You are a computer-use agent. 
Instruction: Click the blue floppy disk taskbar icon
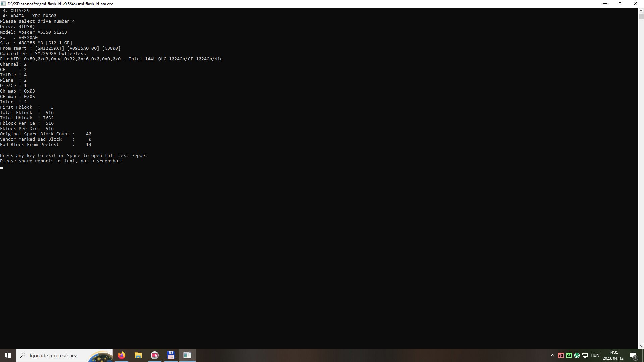[171, 355]
